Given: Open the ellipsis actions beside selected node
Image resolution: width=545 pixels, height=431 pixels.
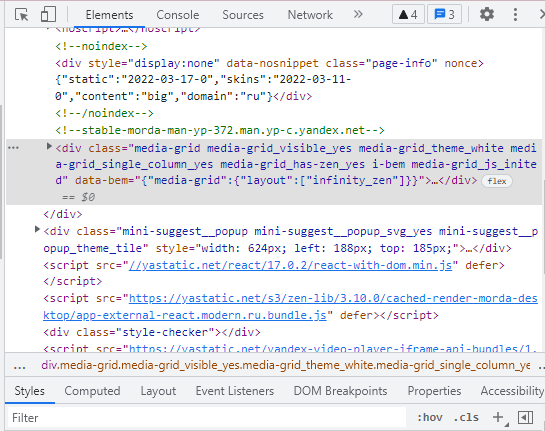Looking at the screenshot, I should click(x=13, y=148).
